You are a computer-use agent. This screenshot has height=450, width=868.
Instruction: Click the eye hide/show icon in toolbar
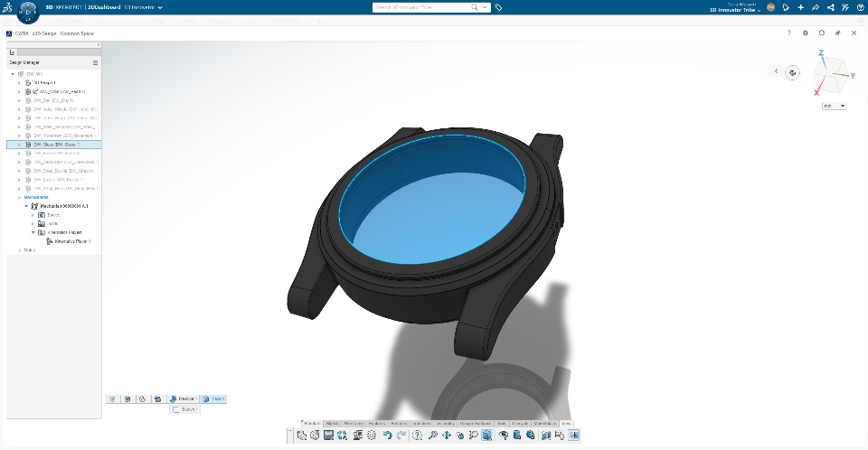pyautogui.click(x=504, y=436)
